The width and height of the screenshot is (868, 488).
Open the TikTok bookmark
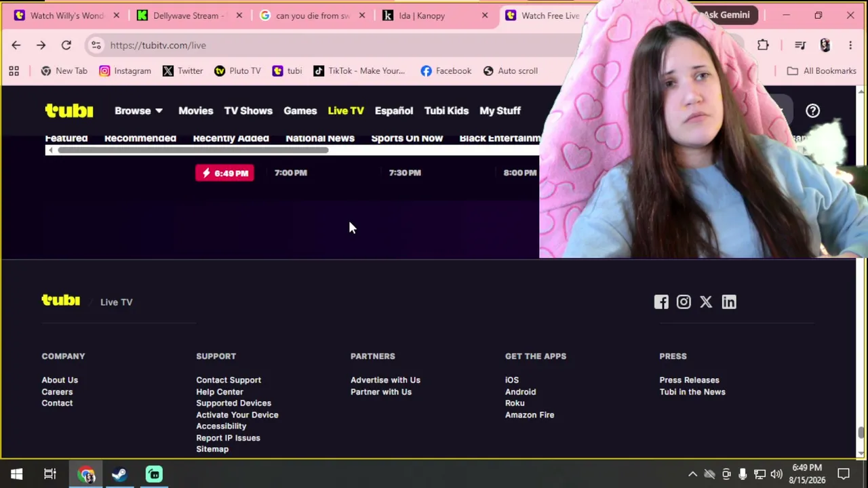[x=359, y=70]
